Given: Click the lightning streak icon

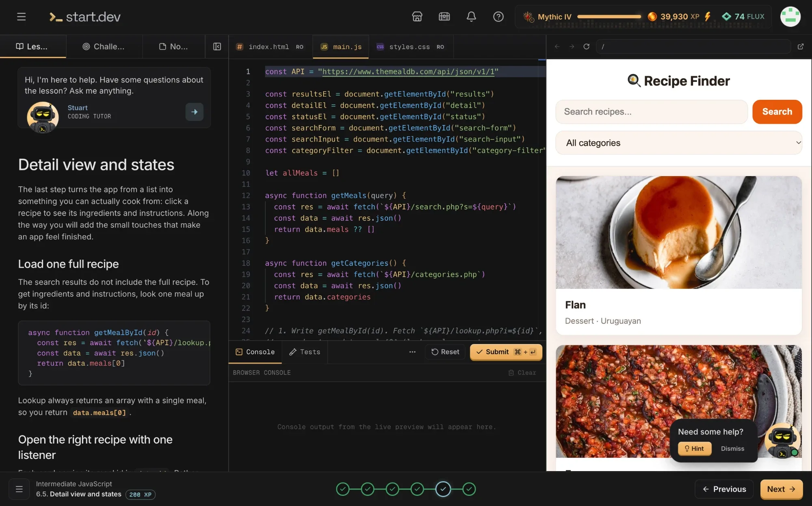Looking at the screenshot, I should [x=708, y=17].
